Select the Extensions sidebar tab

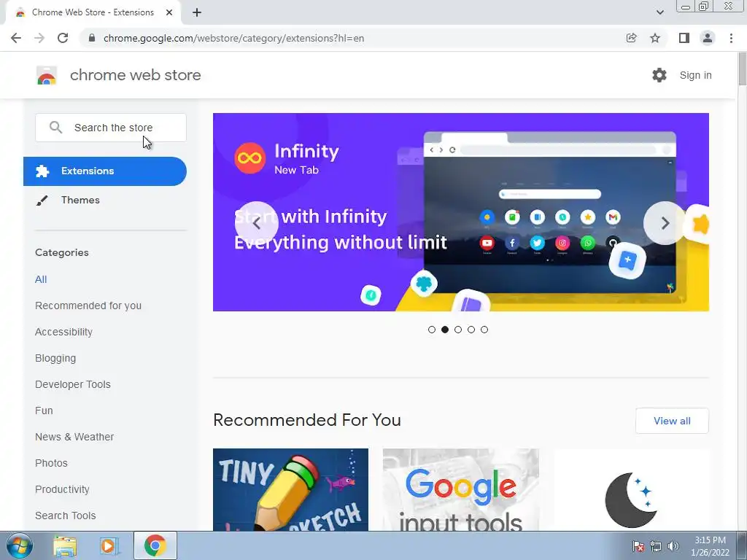105,171
